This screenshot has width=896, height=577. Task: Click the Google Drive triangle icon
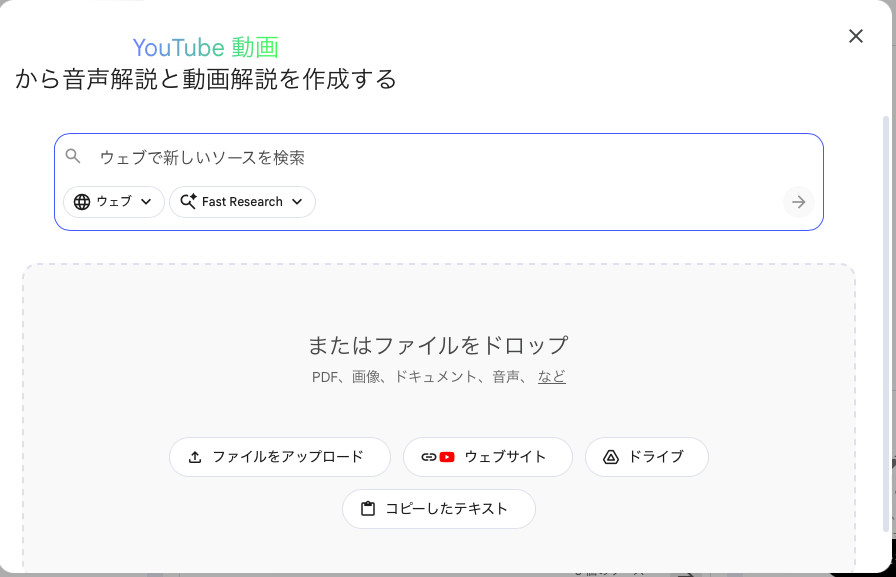(611, 457)
